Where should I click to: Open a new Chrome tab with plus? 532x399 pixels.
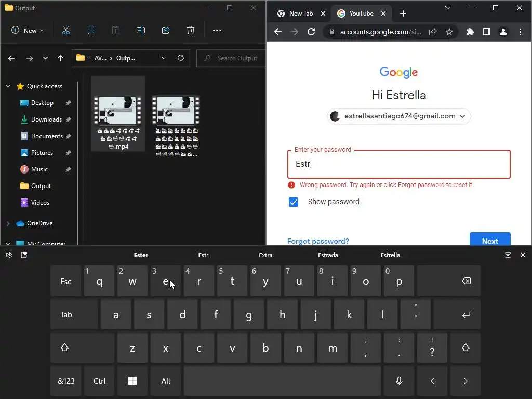click(x=403, y=14)
